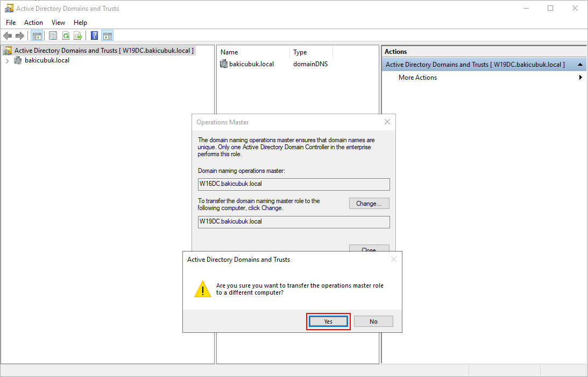Confirm the role transfer with Yes

pyautogui.click(x=328, y=322)
